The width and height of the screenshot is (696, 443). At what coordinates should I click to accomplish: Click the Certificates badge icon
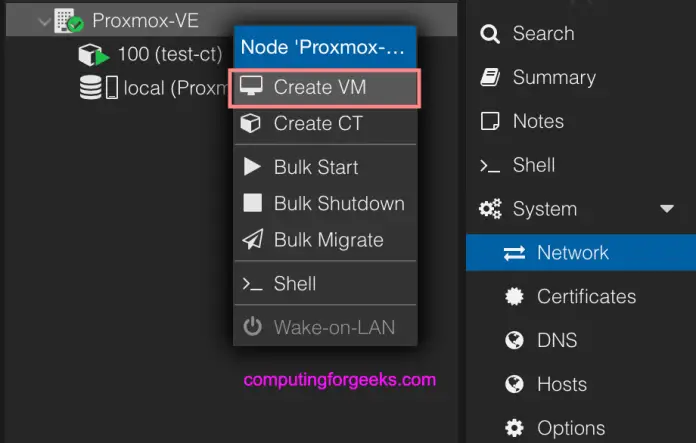[515, 297]
